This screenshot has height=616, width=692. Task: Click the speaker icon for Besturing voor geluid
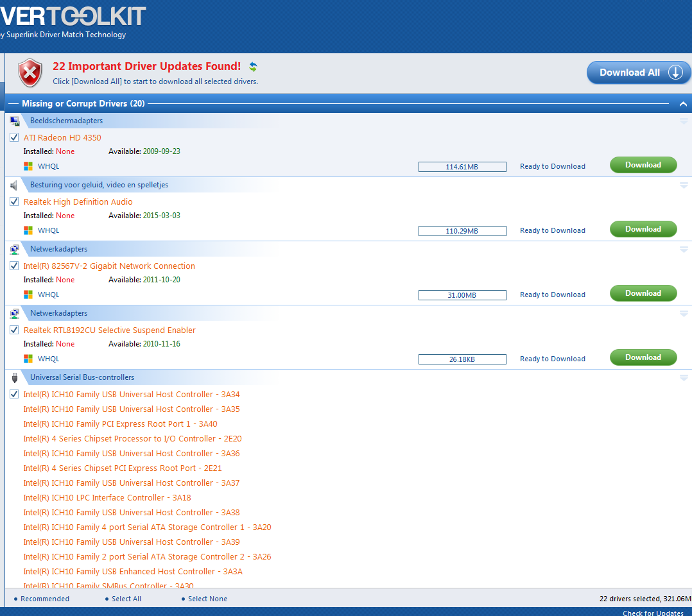[14, 185]
